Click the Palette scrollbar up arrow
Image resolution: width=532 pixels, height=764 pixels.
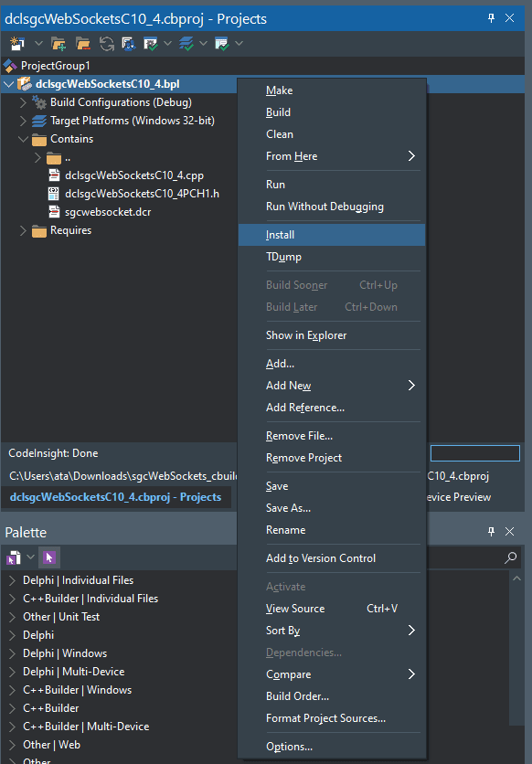coord(516,578)
